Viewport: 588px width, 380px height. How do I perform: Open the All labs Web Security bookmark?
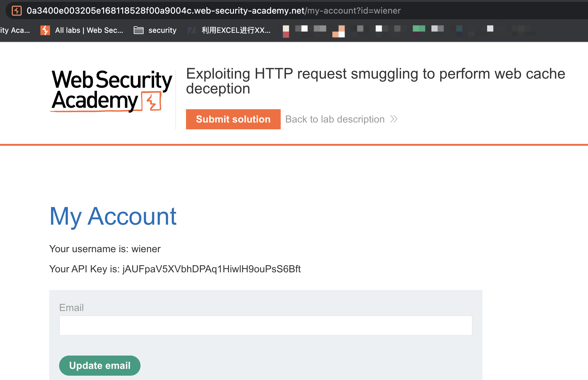pos(82,30)
